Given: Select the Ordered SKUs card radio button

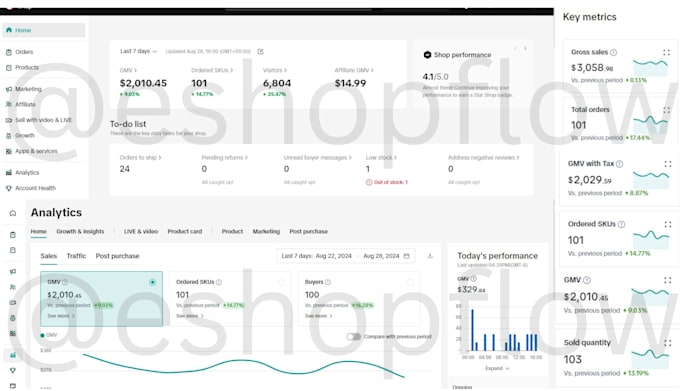Looking at the screenshot, I should [281, 282].
